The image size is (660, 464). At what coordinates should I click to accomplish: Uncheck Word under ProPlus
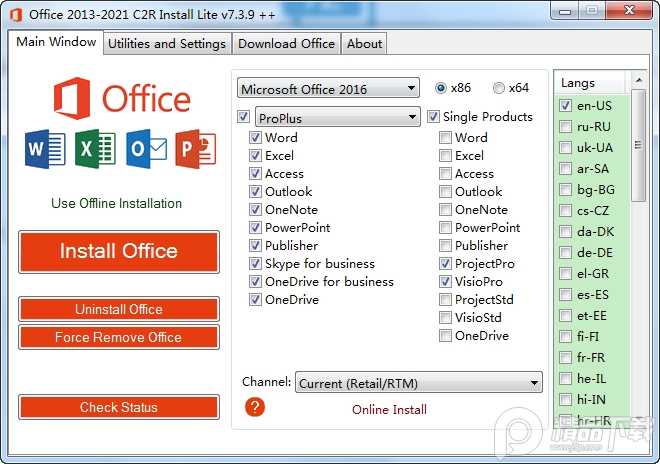point(255,138)
